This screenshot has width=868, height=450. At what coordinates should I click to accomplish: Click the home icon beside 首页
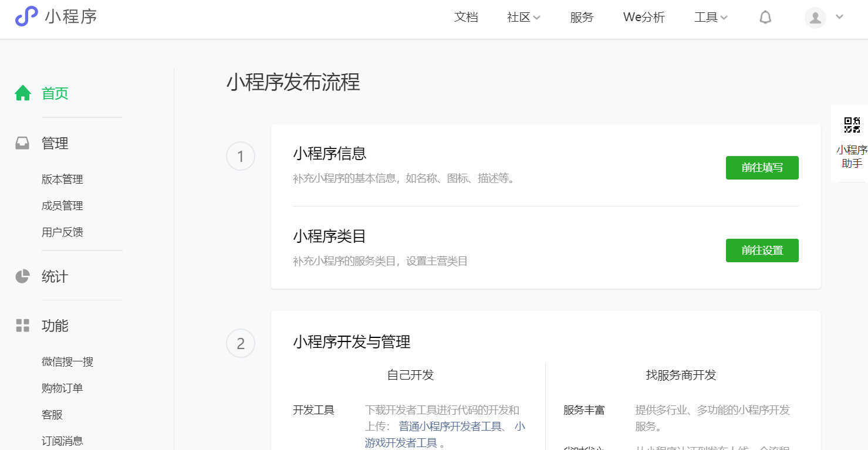[23, 93]
